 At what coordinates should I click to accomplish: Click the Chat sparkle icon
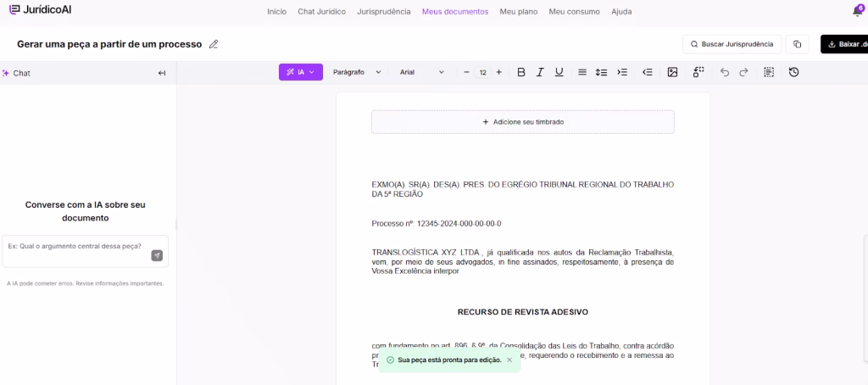pyautogui.click(x=6, y=73)
